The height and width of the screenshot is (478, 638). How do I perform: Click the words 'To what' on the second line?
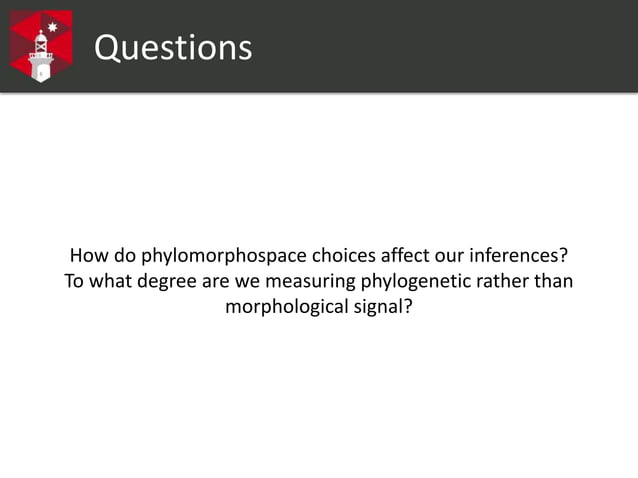(x=98, y=281)
